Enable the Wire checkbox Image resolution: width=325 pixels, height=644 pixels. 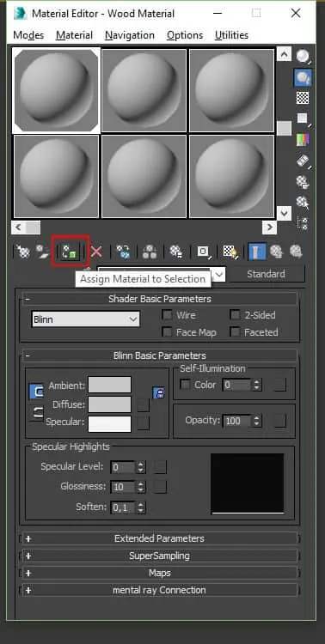(167, 315)
